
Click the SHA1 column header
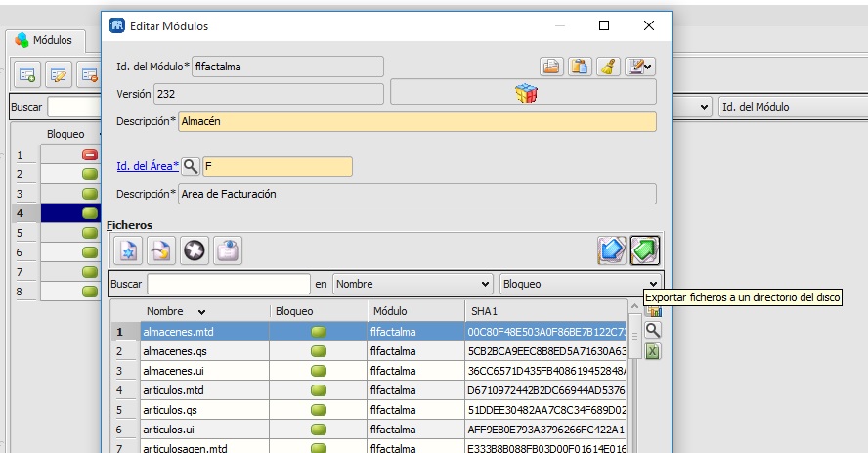pyautogui.click(x=545, y=311)
